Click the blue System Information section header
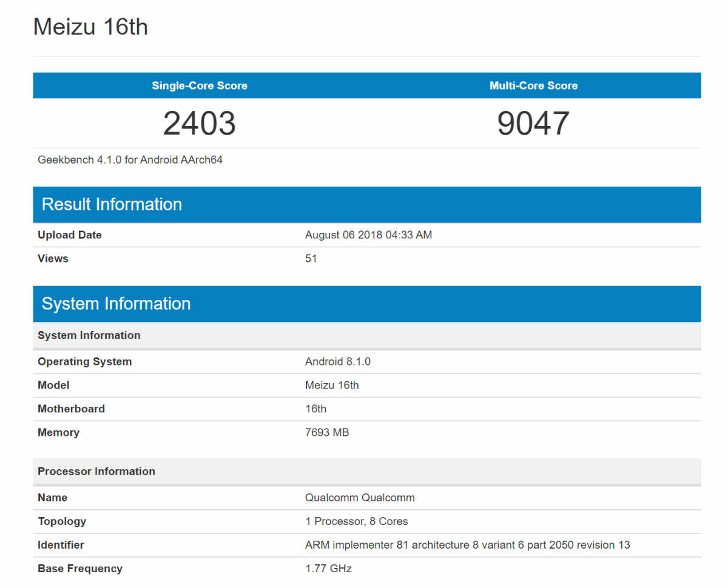The image size is (728, 588). coord(367,304)
